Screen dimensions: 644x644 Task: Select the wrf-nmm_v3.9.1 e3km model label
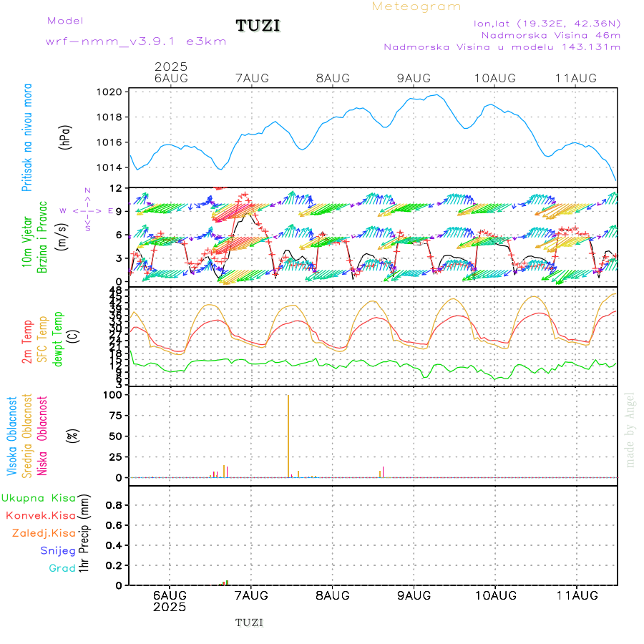pos(136,42)
